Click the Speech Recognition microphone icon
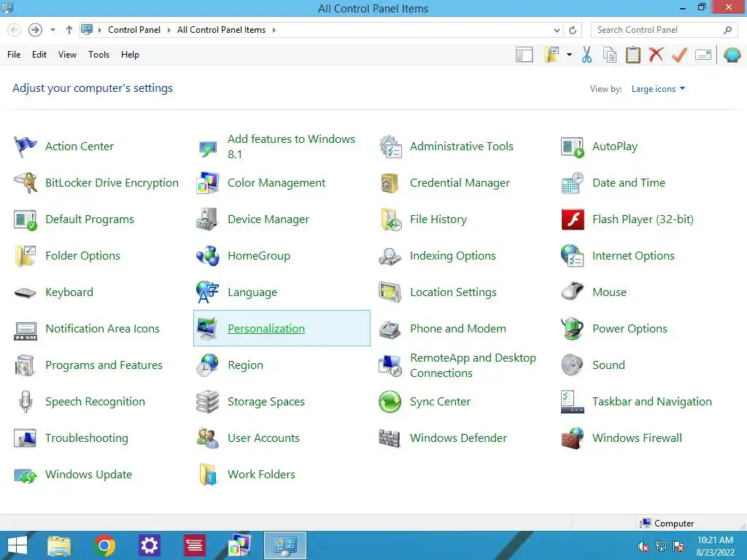Screen dimensions: 747x560 [26, 402]
